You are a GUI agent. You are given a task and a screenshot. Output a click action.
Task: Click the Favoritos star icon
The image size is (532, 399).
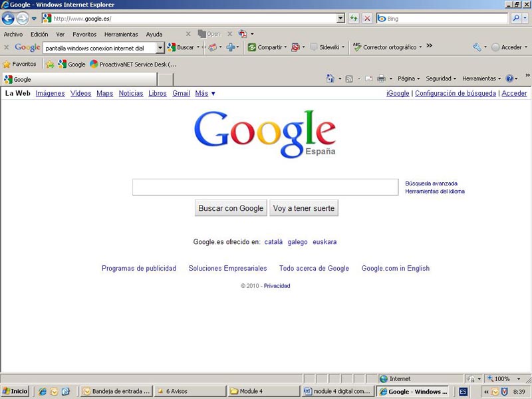click(x=7, y=64)
